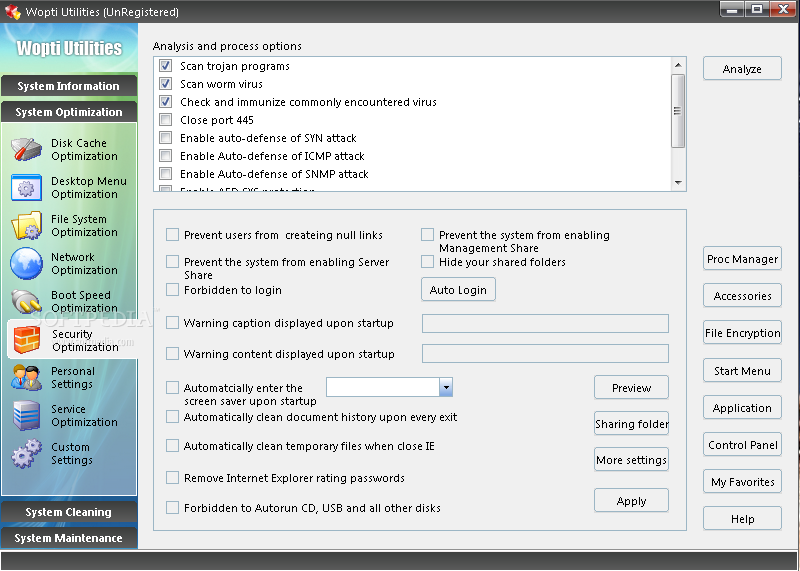800x571 pixels.
Task: Click Auto Login button
Action: (458, 290)
